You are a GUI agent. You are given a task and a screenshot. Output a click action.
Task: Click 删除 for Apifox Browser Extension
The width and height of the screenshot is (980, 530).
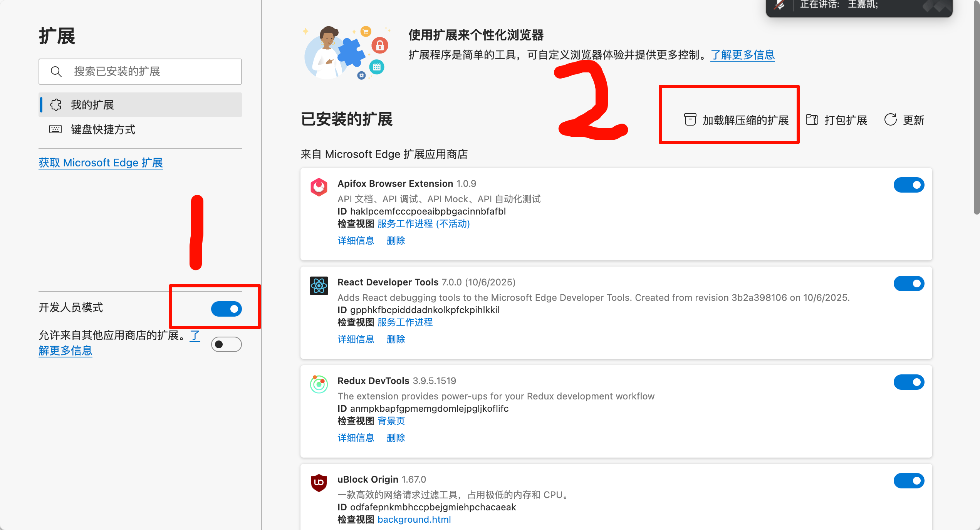[x=396, y=241]
